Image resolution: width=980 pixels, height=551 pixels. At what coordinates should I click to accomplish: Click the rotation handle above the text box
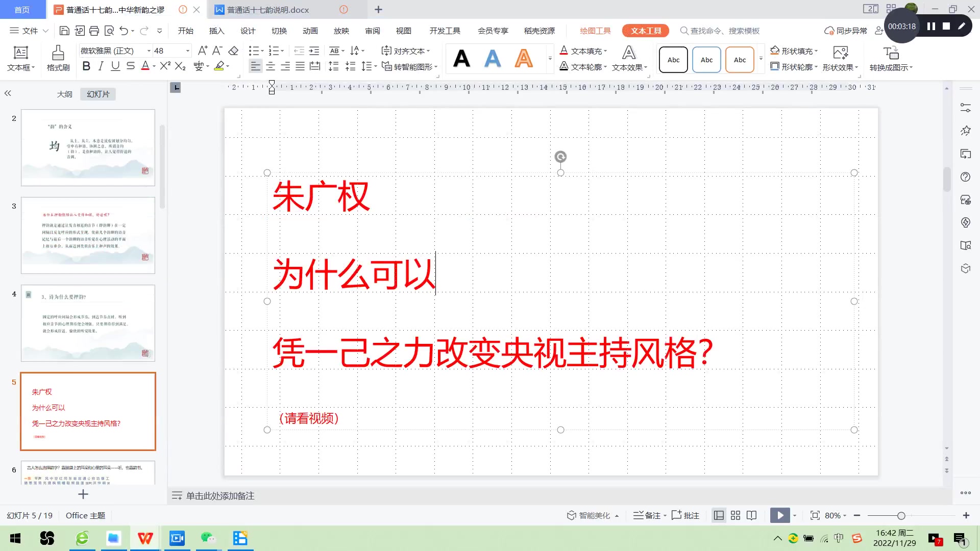click(x=560, y=157)
